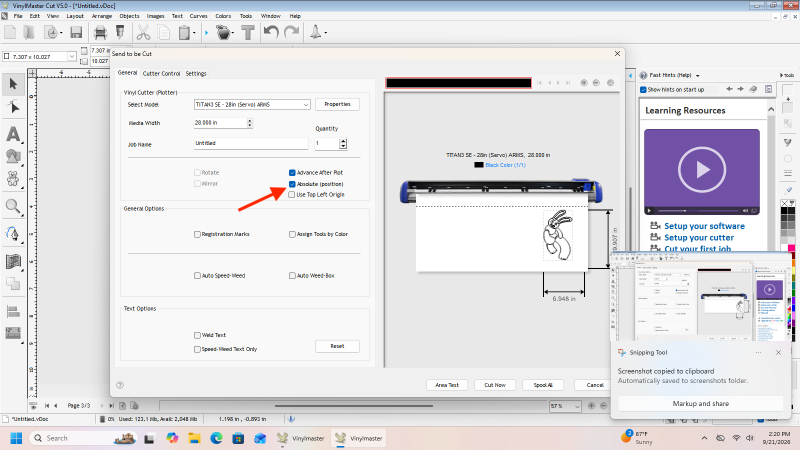This screenshot has height=450, width=800.
Task: Click the Save disk icon
Action: [x=76, y=33]
